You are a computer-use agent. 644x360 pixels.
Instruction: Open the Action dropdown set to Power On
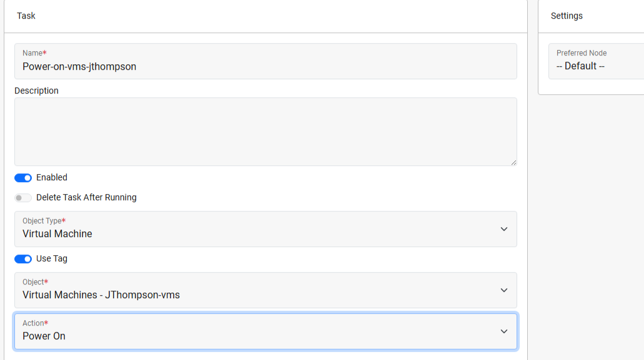250,331
